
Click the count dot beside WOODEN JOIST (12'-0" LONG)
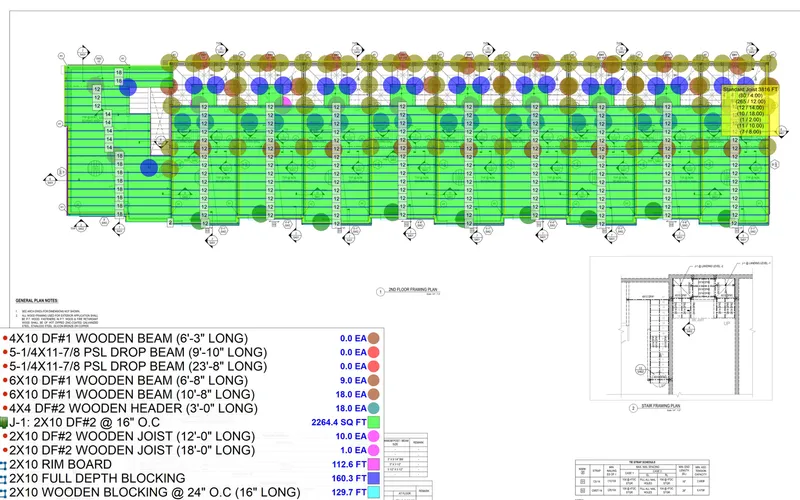pos(5,436)
